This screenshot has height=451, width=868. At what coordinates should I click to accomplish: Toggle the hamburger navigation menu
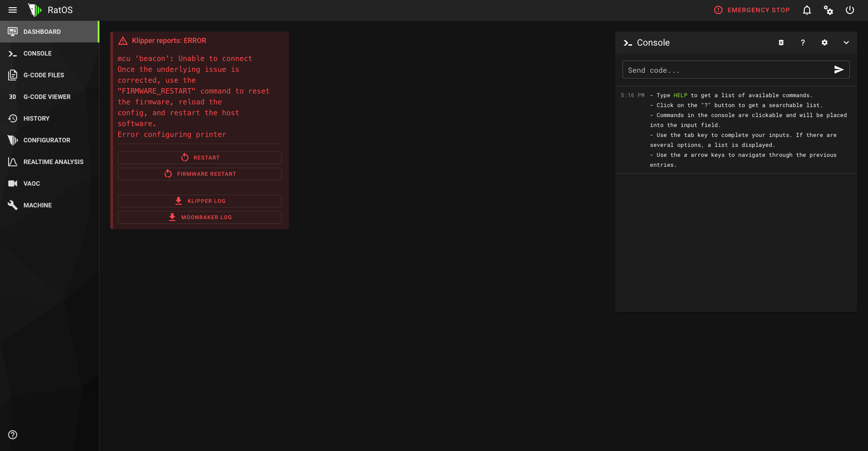[x=13, y=10]
